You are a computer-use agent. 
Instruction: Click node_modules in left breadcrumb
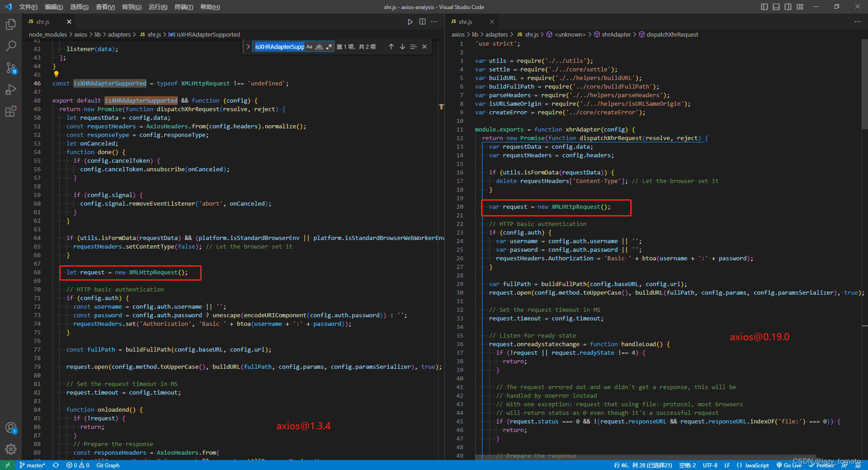tap(48, 34)
